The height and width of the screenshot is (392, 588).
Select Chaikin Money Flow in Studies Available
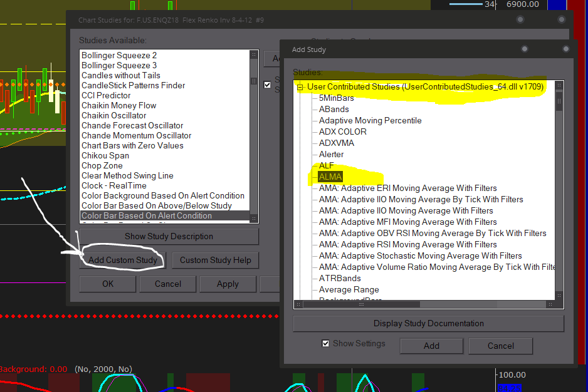click(118, 105)
